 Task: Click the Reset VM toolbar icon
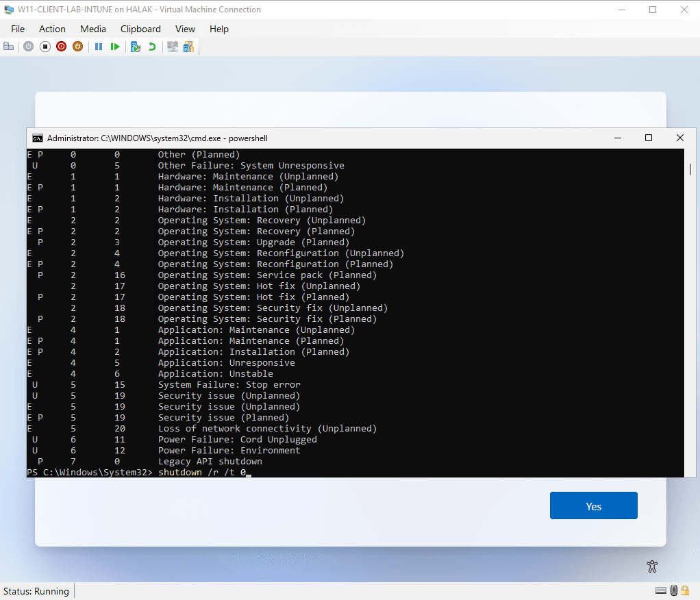click(116, 46)
